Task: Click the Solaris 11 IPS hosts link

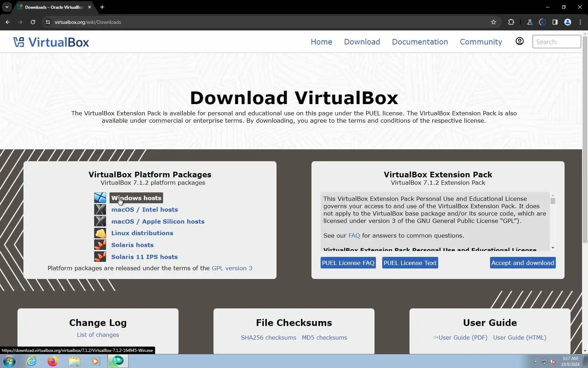Action: point(145,257)
